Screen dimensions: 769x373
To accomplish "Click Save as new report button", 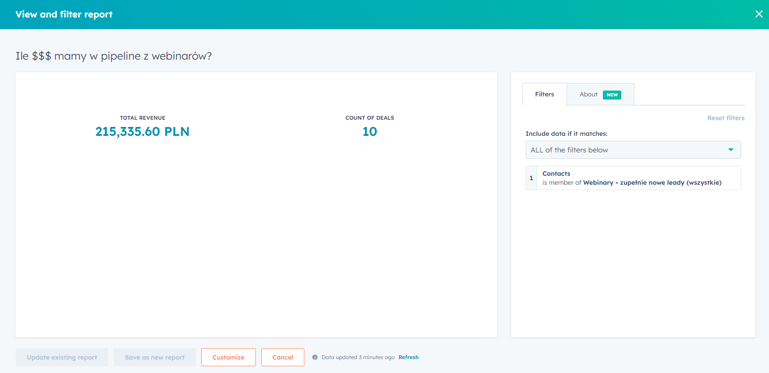I will pos(155,357).
